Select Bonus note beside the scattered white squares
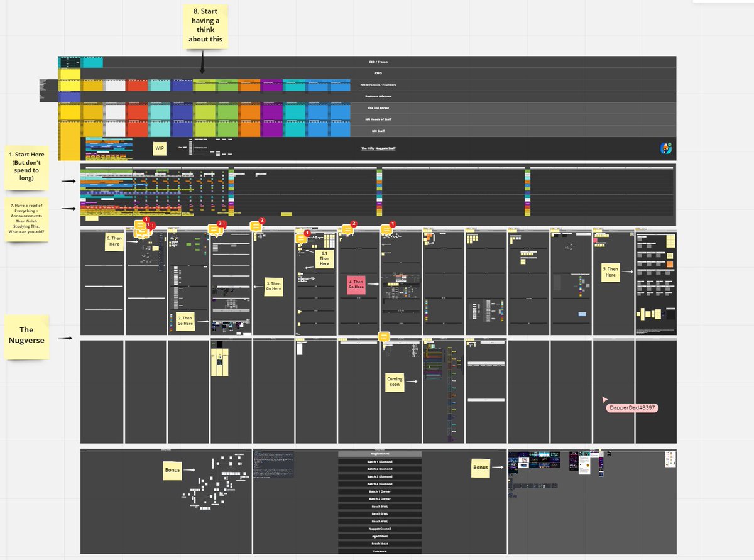This screenshot has width=754, height=560. (x=173, y=469)
